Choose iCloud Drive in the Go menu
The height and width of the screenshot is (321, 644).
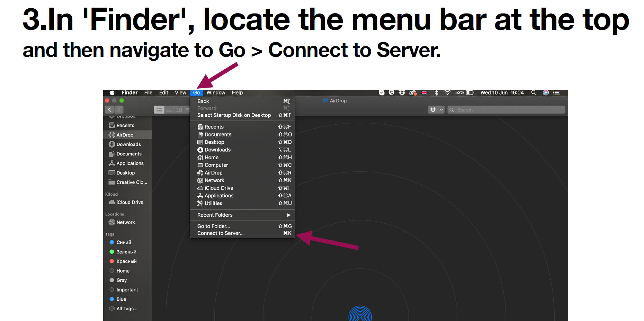click(242, 188)
